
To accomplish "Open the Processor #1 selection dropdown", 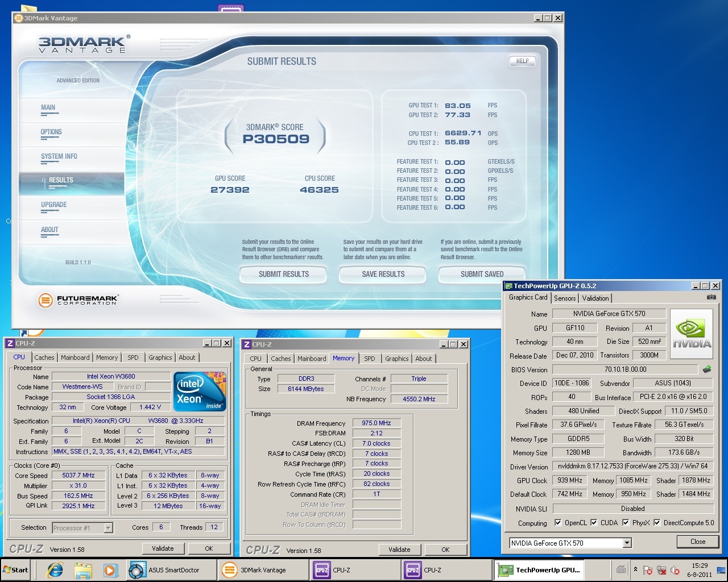I will coord(108,528).
